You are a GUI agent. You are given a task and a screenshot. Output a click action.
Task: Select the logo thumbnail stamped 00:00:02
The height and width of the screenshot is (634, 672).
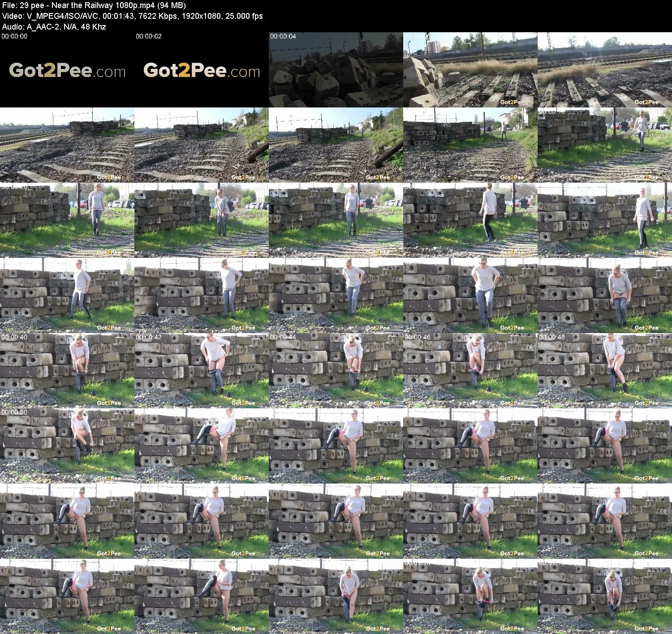202,69
